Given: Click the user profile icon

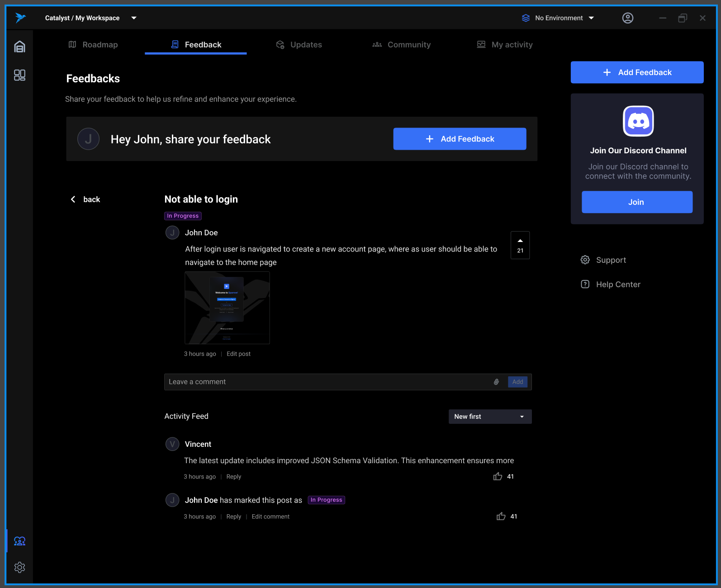Looking at the screenshot, I should coord(627,18).
